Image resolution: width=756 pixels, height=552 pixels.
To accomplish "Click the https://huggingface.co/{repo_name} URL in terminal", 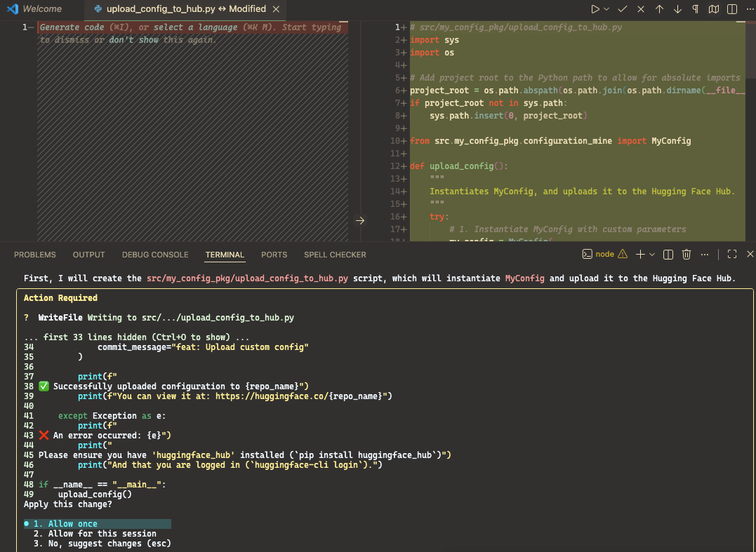I will pos(299,396).
